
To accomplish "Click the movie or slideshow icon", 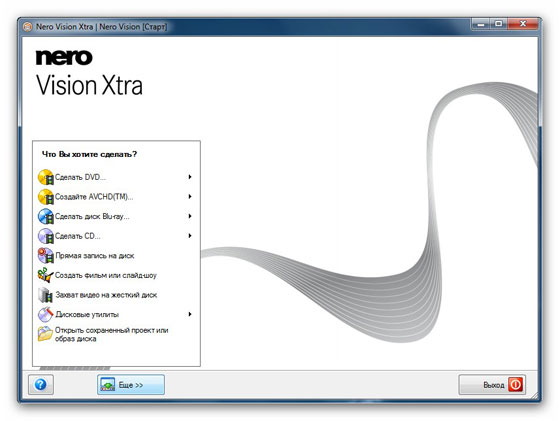I will [46, 275].
